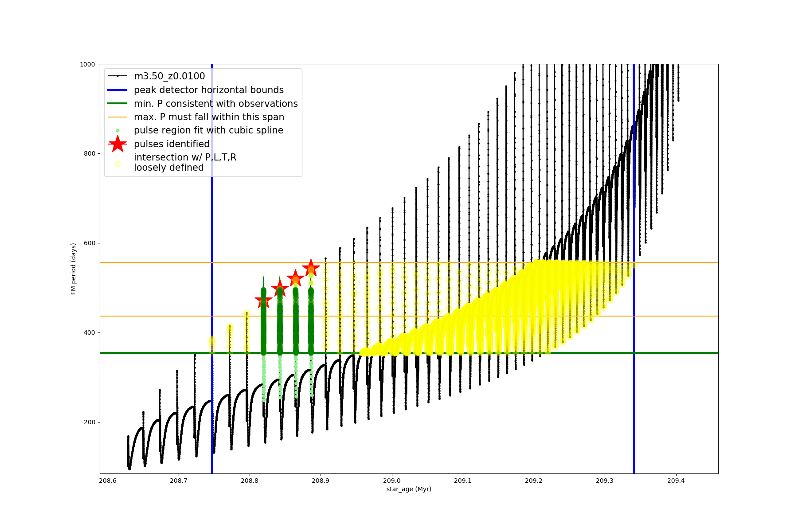Click the 'star_age (Myr)' x-axis label
Screen dimensions: 798x532
[x=408, y=489]
